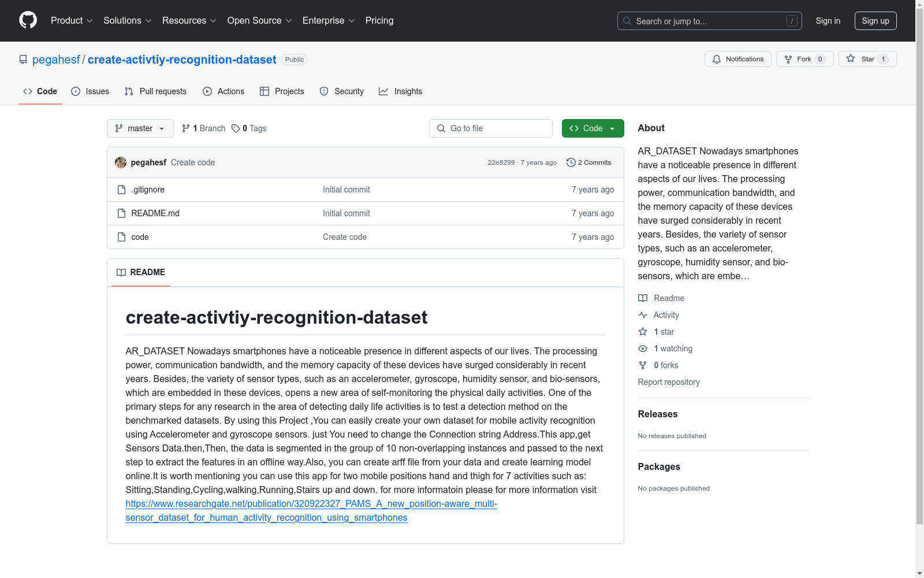This screenshot has height=578, width=924.
Task: Open the Projects tab
Action: [x=282, y=91]
